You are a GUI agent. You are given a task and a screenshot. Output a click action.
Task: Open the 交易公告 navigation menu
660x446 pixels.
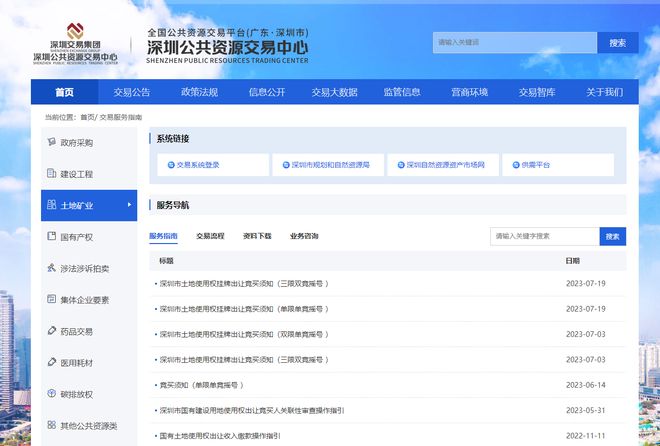click(x=132, y=92)
